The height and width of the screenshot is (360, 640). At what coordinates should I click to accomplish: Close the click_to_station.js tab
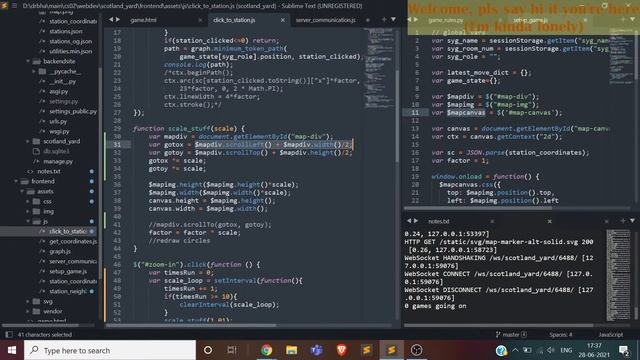click(x=282, y=20)
